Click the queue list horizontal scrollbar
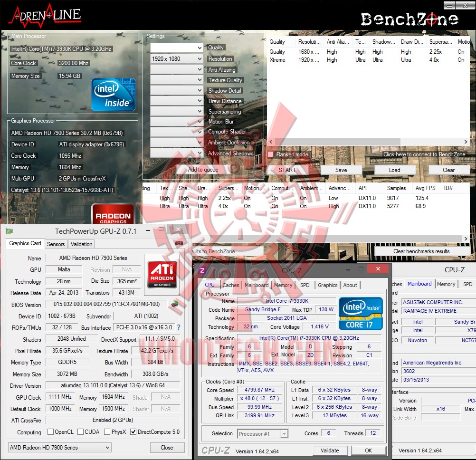This screenshot has width=476, height=460. click(x=338, y=142)
